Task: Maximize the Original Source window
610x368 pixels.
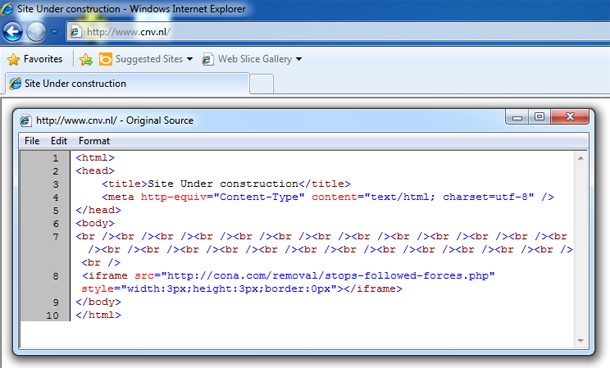Action: (539, 117)
